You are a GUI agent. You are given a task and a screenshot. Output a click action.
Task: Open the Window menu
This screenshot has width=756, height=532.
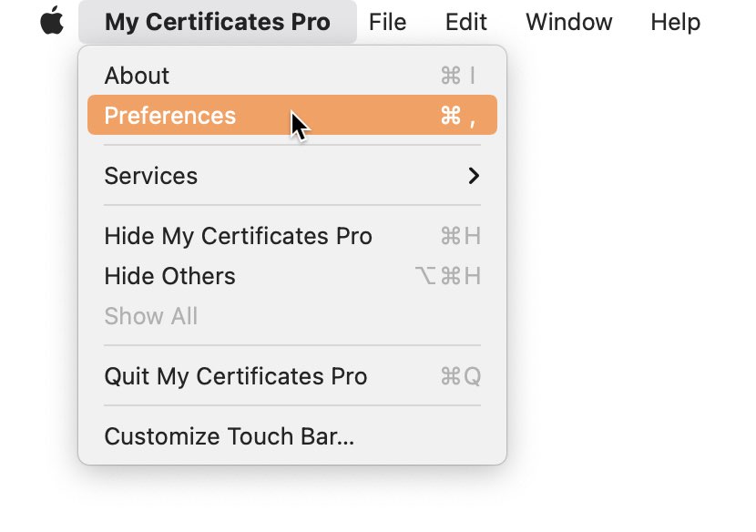[569, 22]
